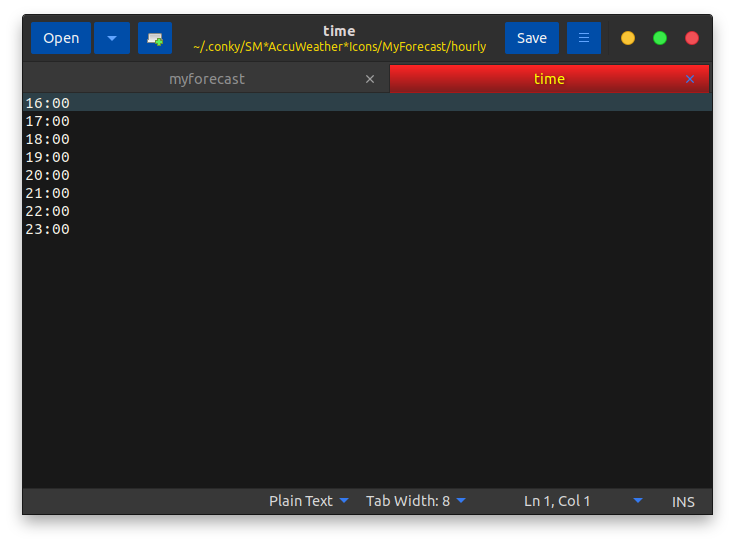Save the file with the Save button
735x545 pixels.
pyautogui.click(x=532, y=38)
